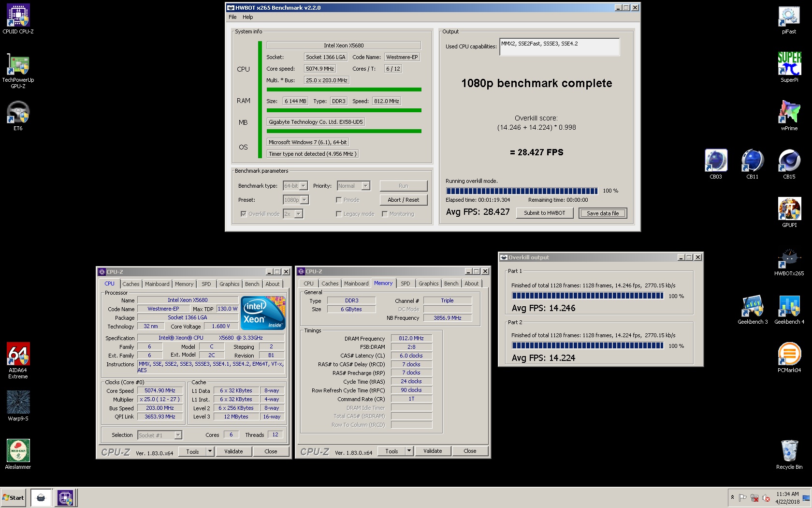Click the speaker volume tray icon
The height and width of the screenshot is (508, 812).
point(766,497)
